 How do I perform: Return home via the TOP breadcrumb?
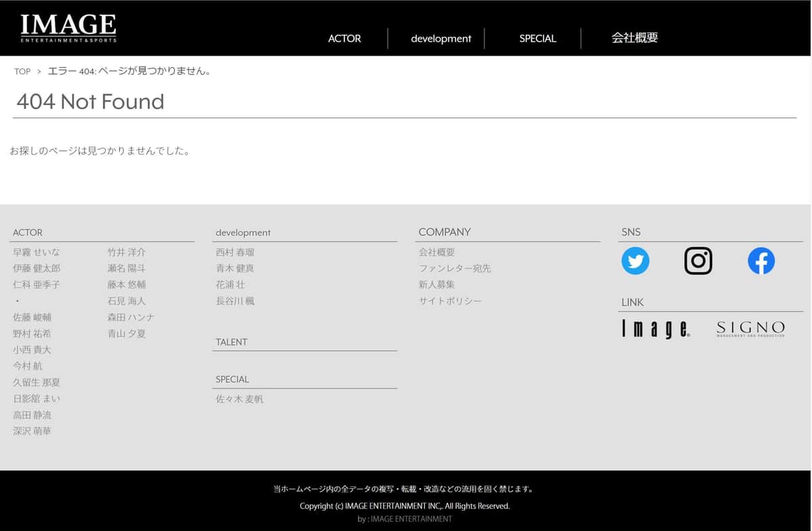22,71
